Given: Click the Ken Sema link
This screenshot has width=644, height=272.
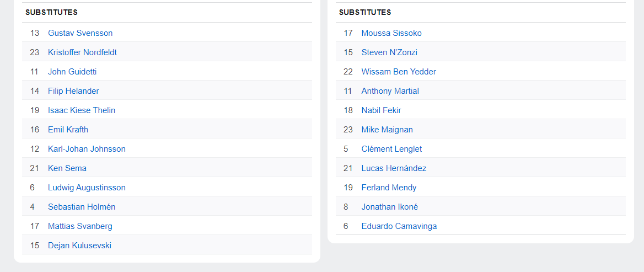Looking at the screenshot, I should point(67,168).
